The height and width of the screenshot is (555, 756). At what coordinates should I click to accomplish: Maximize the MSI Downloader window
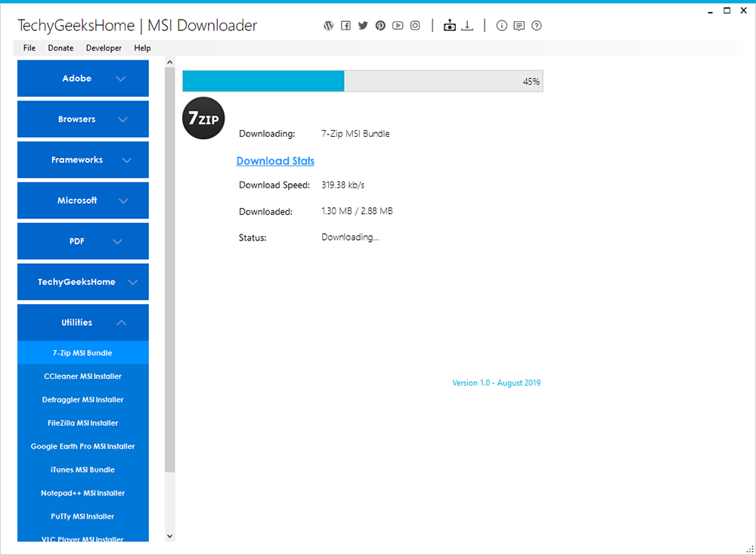727,11
